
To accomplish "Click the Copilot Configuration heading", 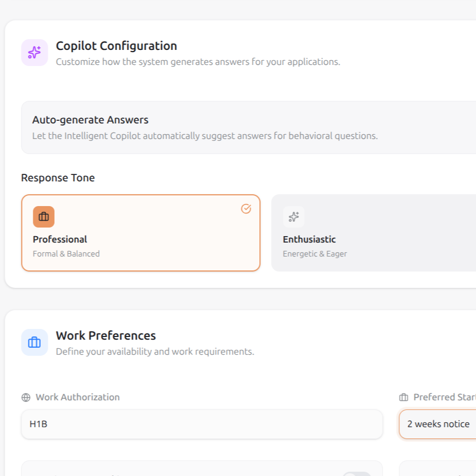I will (x=116, y=46).
